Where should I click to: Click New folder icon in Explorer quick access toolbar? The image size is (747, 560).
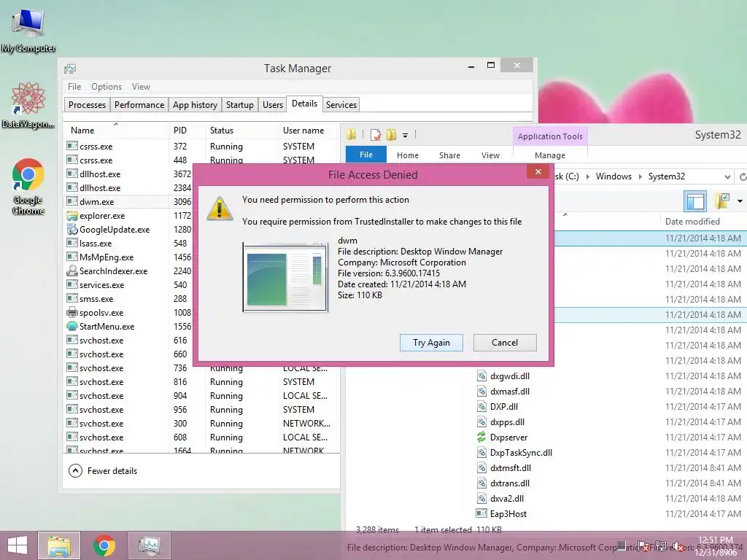[391, 135]
